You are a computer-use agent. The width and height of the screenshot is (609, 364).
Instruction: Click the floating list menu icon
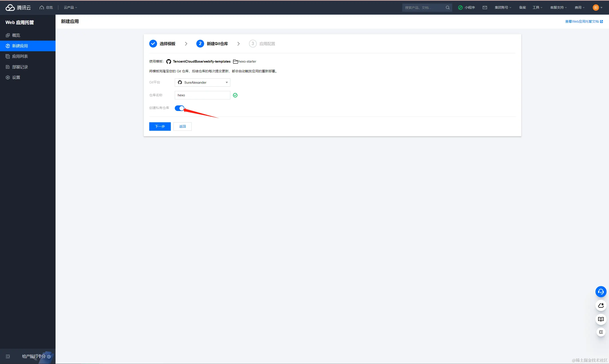coord(601,332)
